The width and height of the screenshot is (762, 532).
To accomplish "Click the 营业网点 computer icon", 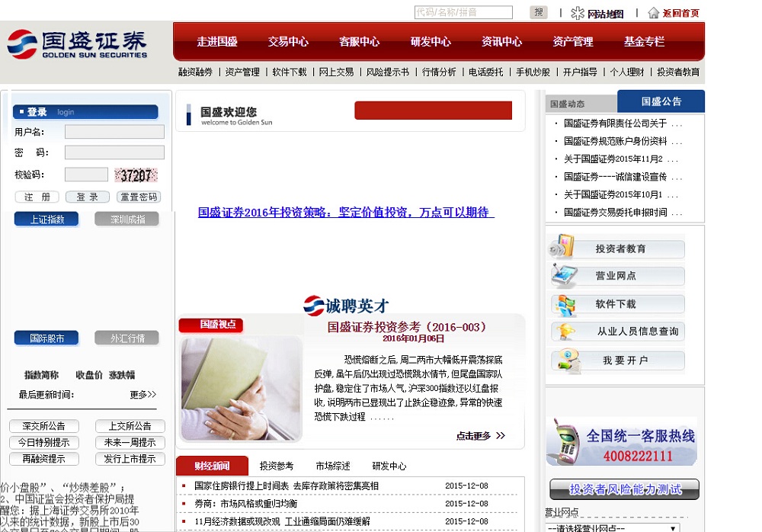I will [564, 275].
